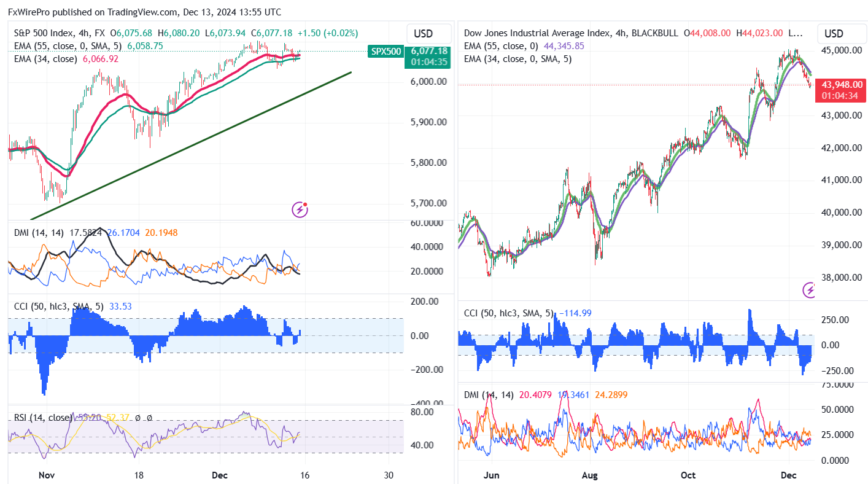This screenshot has width=868, height=484.
Task: Click the 50.0000 level on Dow DMI axis
Action: [x=838, y=409]
